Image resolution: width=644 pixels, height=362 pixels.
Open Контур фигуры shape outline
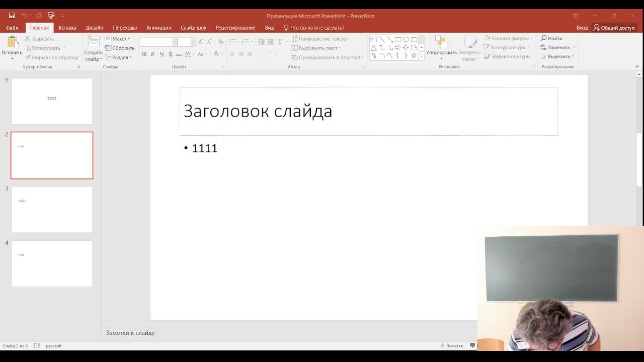pyautogui.click(x=507, y=47)
